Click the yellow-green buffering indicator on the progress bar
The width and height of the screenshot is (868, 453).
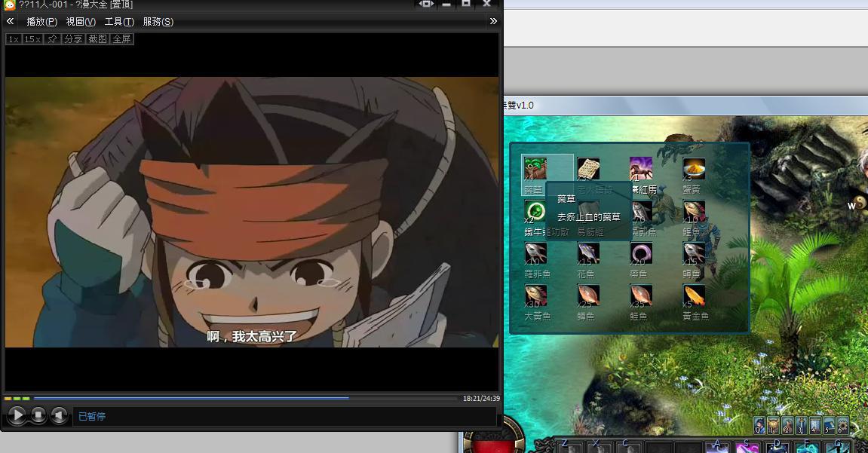click(17, 398)
